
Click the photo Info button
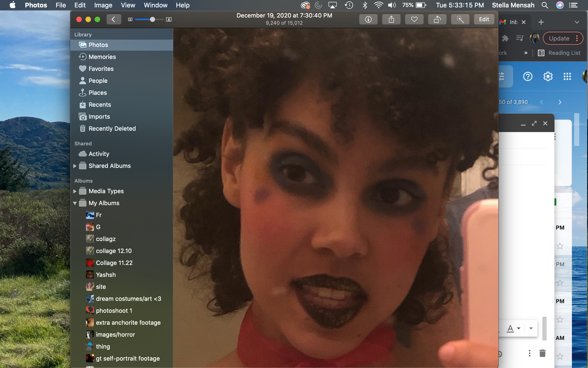pyautogui.click(x=368, y=19)
